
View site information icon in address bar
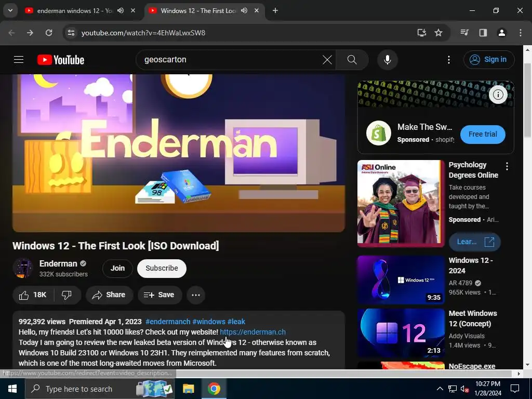coord(71,33)
